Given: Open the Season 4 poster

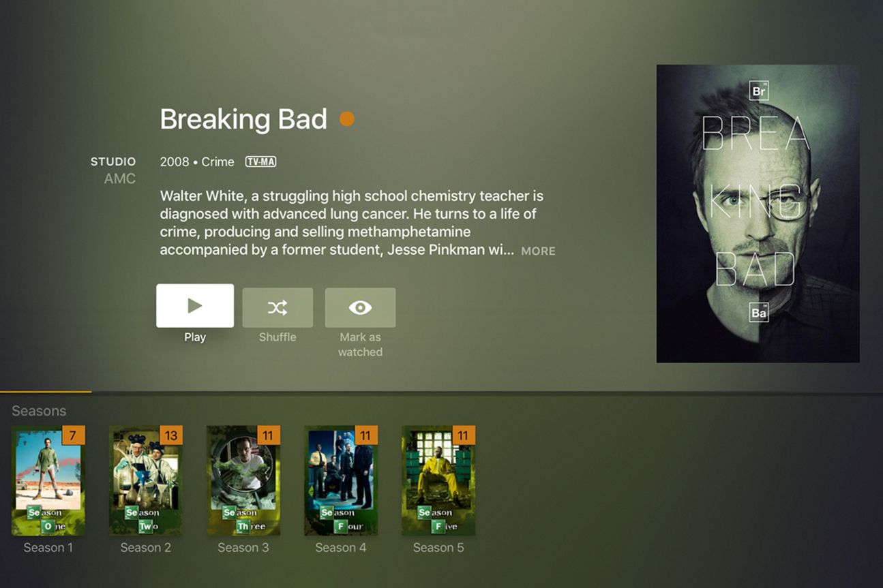Looking at the screenshot, I should point(341,480).
